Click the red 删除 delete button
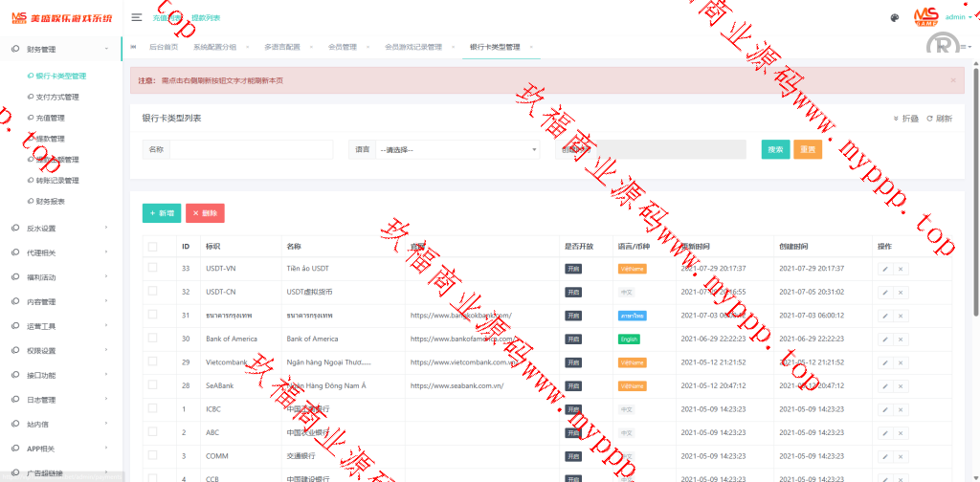Screen dimensions: 980x482 205,213
